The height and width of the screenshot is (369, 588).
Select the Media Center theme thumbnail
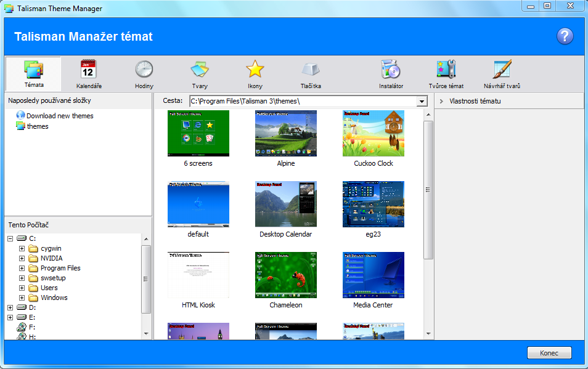[374, 275]
